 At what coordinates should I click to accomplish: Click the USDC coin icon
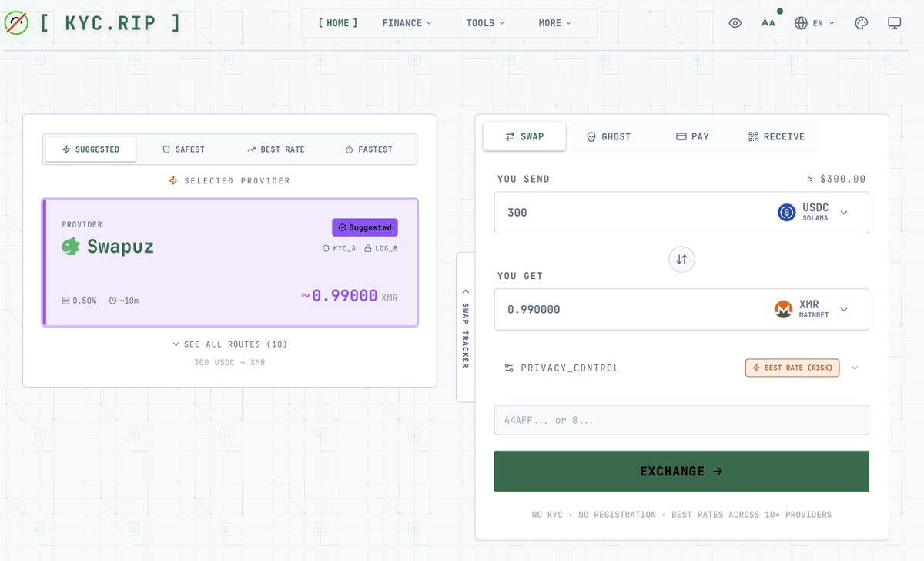coord(787,213)
